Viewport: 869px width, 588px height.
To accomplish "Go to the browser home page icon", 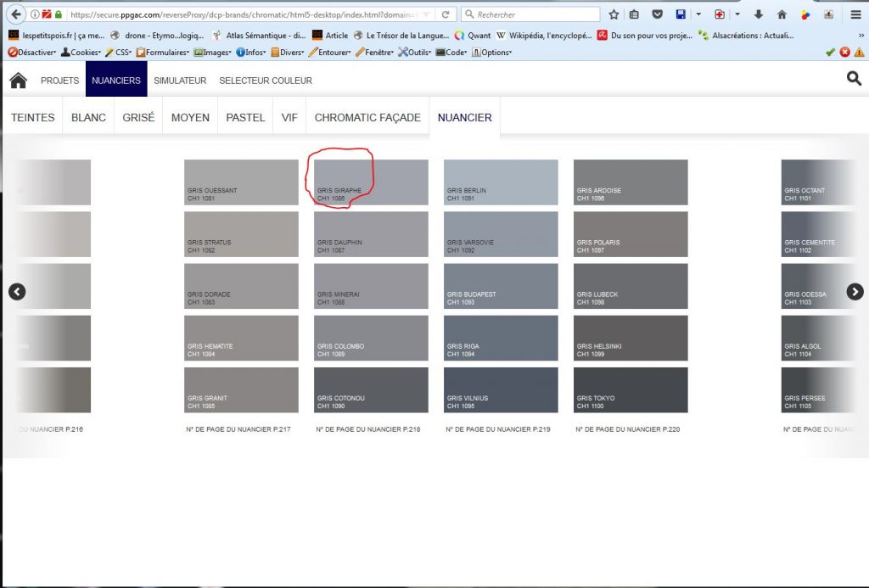I will pyautogui.click(x=782, y=14).
